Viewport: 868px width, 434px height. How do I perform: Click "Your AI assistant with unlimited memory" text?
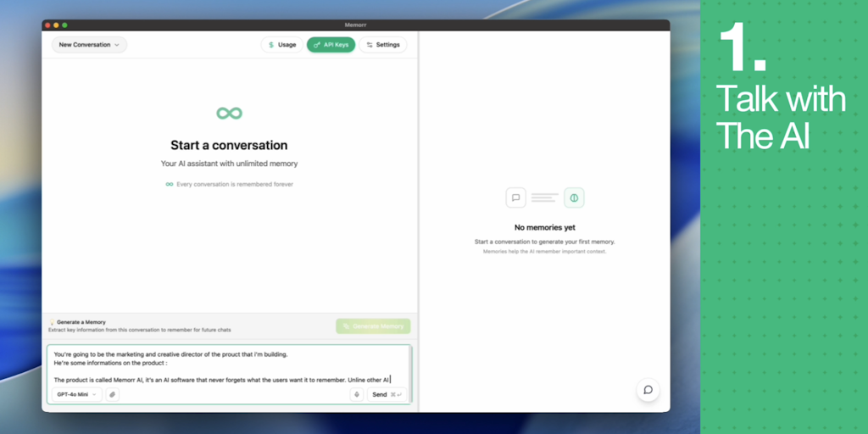[x=229, y=164]
